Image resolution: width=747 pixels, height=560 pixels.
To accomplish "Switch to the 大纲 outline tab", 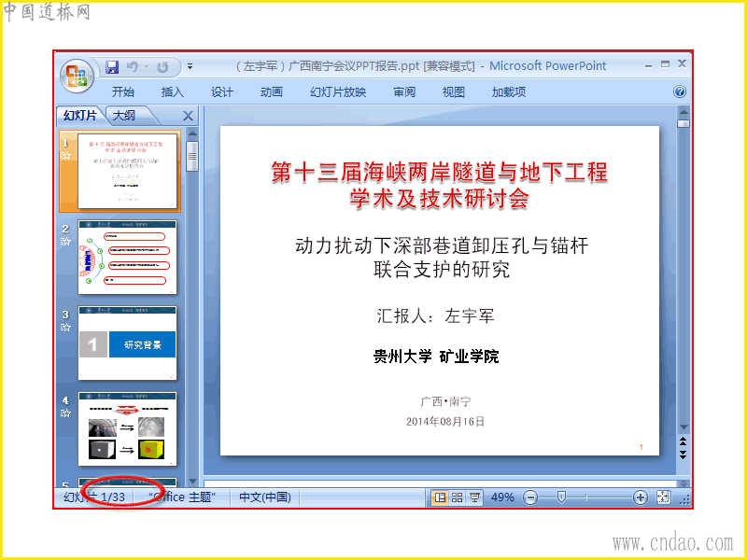I will 124,115.
